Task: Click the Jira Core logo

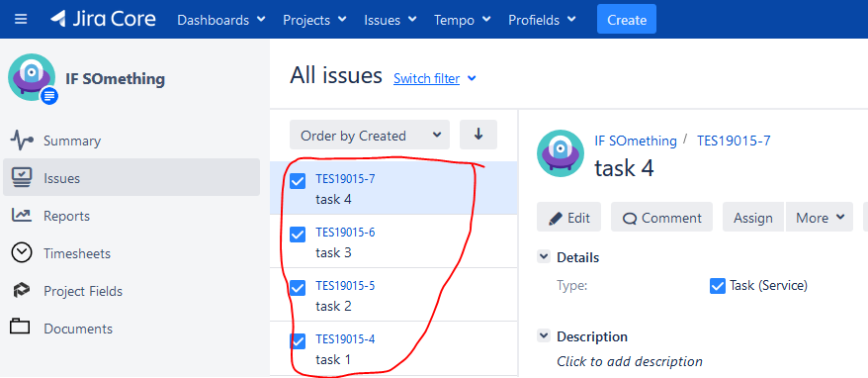Action: [x=103, y=20]
